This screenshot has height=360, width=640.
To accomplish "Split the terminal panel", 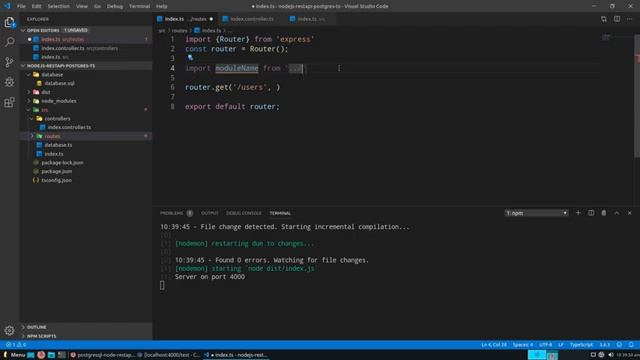I will (x=591, y=213).
